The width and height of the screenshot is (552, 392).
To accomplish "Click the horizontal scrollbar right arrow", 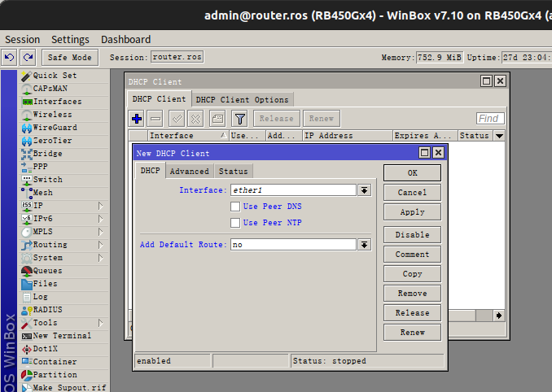I will (x=499, y=316).
